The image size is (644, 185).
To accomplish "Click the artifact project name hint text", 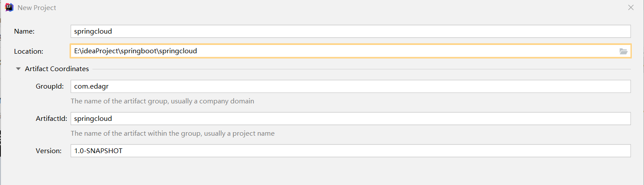I will click(x=172, y=134).
